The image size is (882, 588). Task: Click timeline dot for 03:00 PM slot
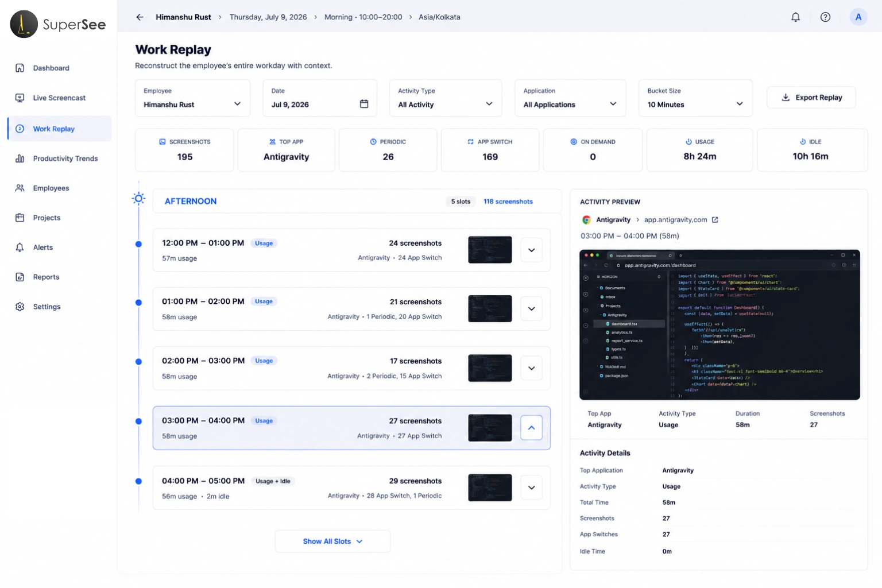138,421
